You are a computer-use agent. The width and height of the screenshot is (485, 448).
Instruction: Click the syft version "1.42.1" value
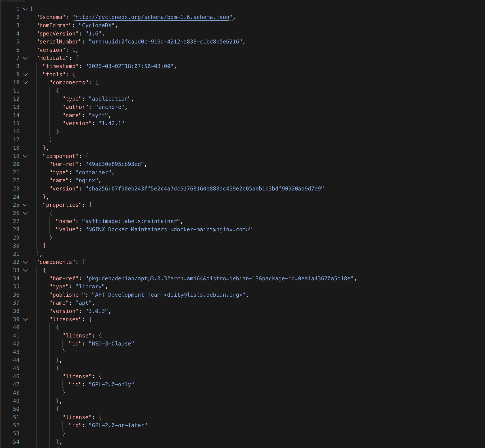[x=111, y=123]
